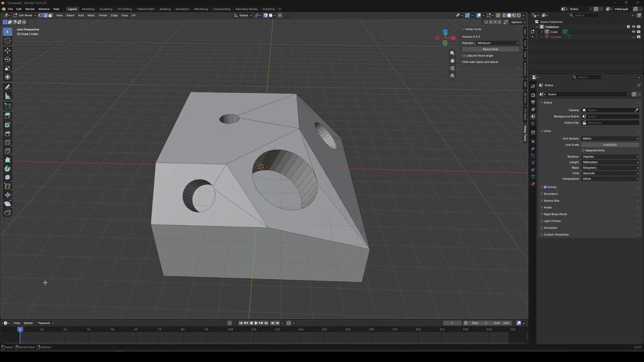Open the Mesh menu in viewport header
This screenshot has width=644, height=362.
[91, 15]
